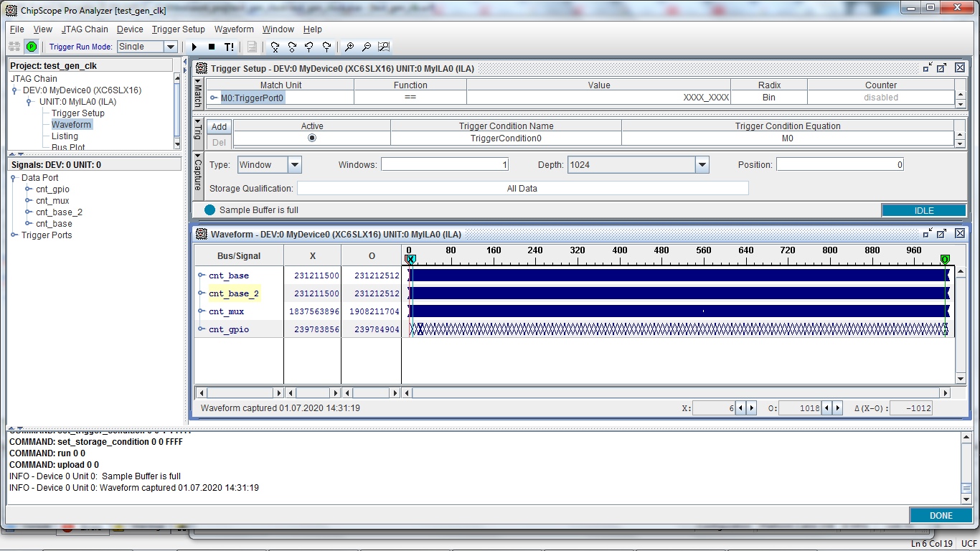This screenshot has height=551, width=980.
Task: Open the Help menu
Action: coord(313,29)
